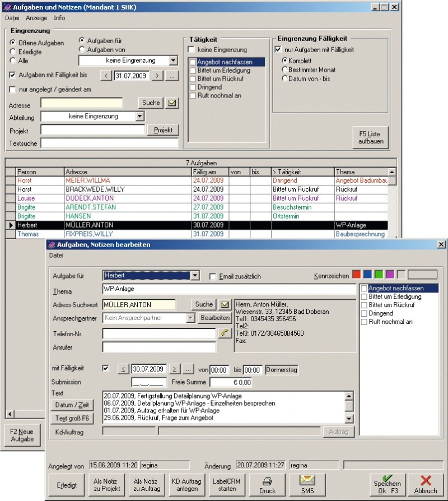This screenshot has height=501, width=448.
Task: Create new task with F2 Neue Aufgabe
Action: pyautogui.click(x=22, y=435)
